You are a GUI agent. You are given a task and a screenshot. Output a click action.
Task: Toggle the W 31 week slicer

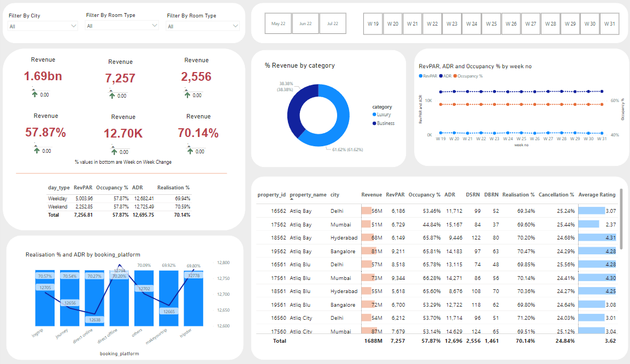(x=609, y=24)
